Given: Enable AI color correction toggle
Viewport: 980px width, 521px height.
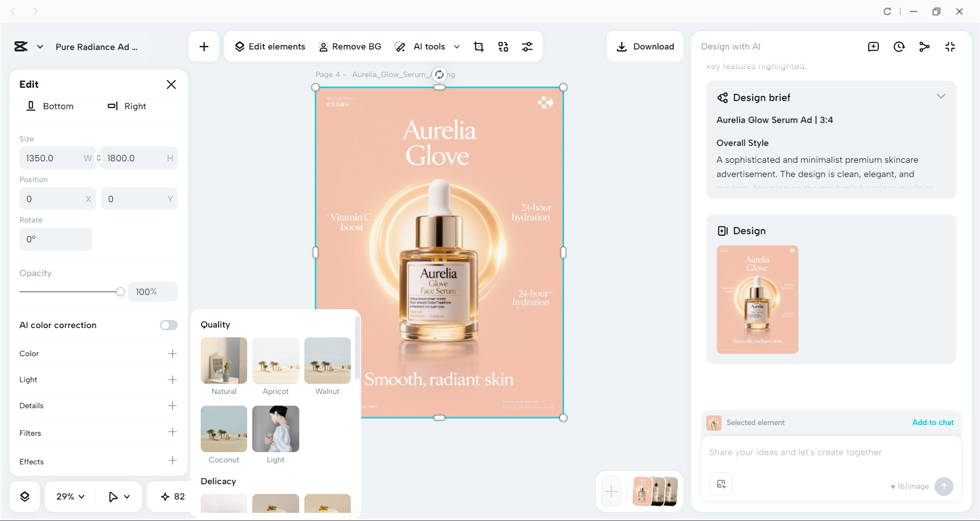Looking at the screenshot, I should (169, 326).
